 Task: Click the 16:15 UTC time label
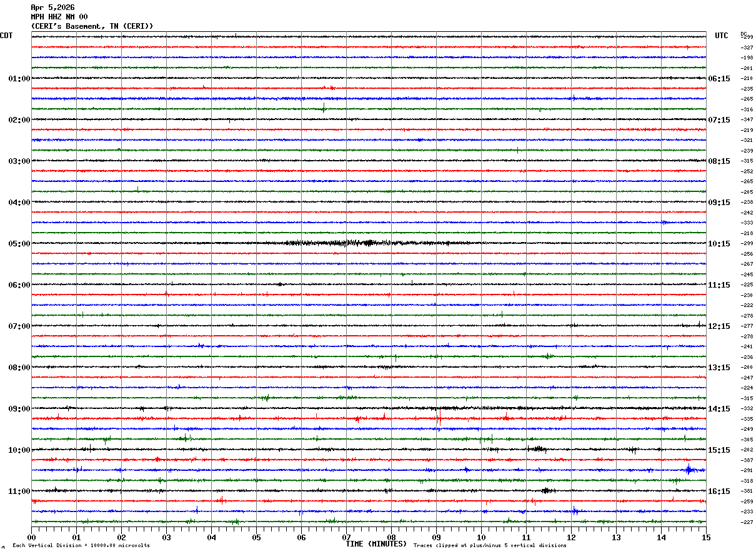pyautogui.click(x=719, y=491)
